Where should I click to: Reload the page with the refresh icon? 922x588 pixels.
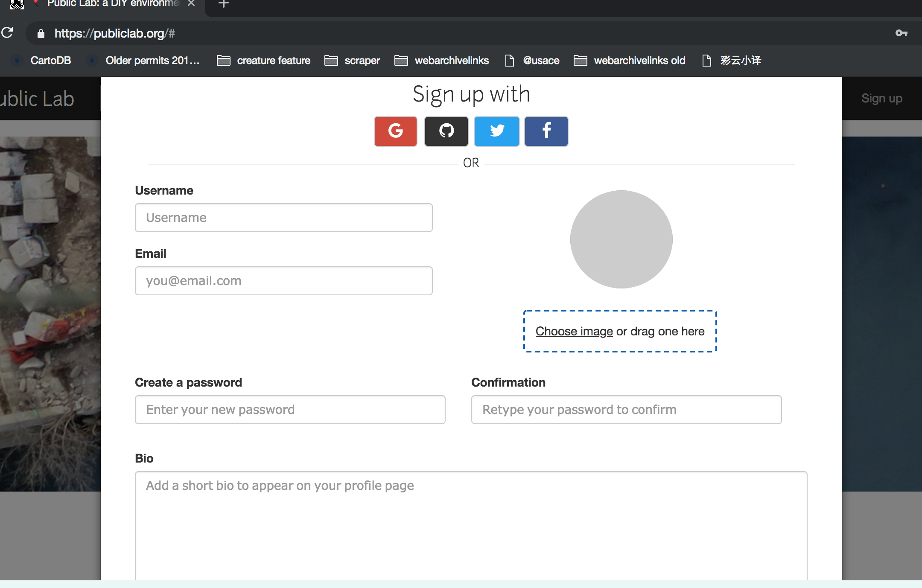(7, 33)
